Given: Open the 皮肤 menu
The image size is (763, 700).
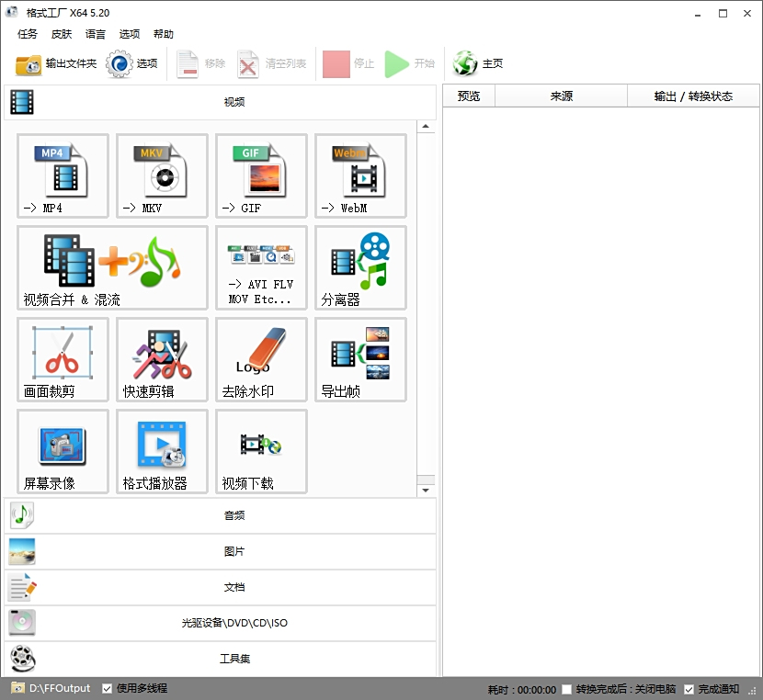Looking at the screenshot, I should [62, 34].
